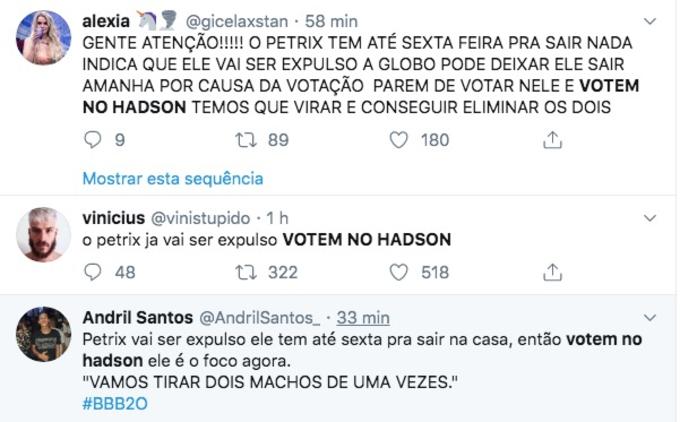Reply to vinicius's tweet
This screenshot has width=680, height=422.
[x=93, y=271]
